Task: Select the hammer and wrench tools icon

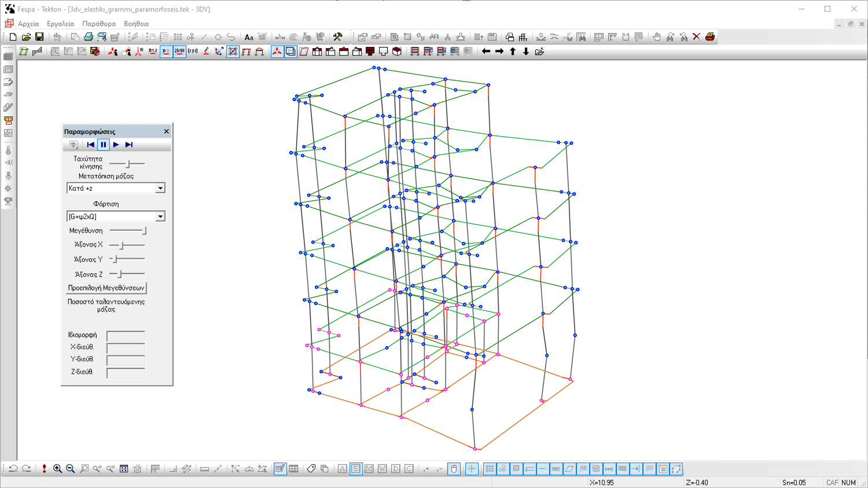Action: 338,37
